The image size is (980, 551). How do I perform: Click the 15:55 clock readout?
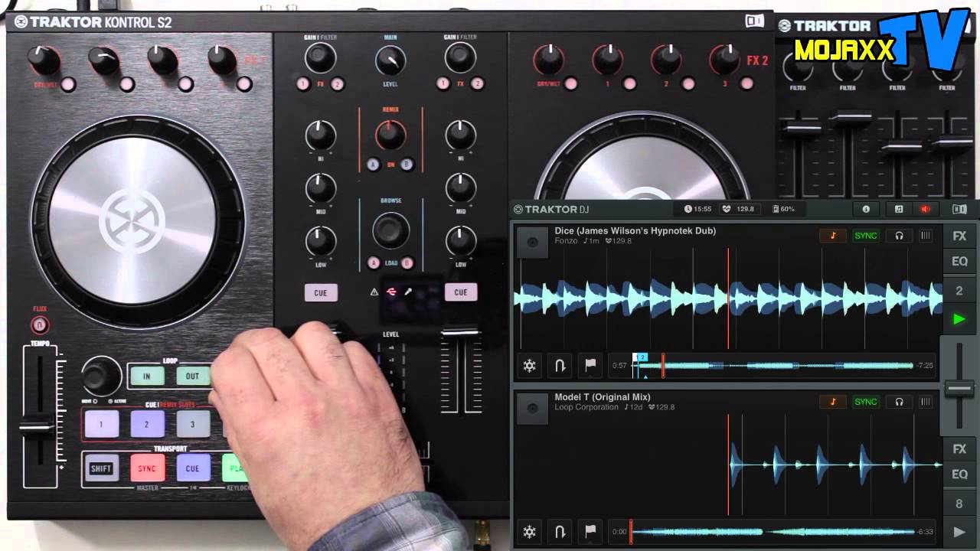pos(697,209)
